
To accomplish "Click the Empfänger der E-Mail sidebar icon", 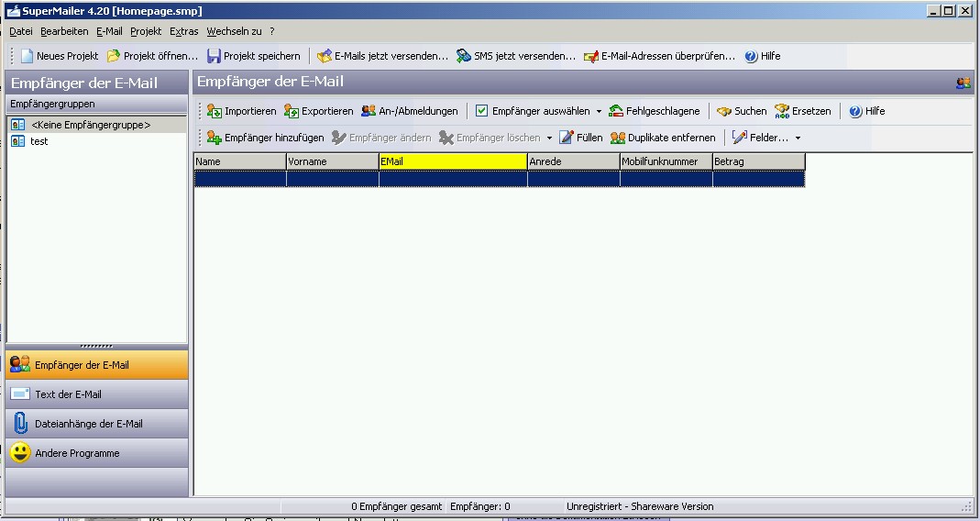I will click(20, 364).
